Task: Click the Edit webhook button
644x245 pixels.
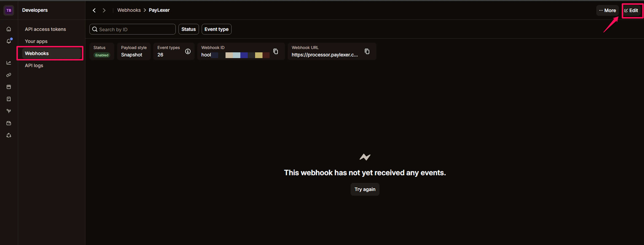Action: point(631,11)
